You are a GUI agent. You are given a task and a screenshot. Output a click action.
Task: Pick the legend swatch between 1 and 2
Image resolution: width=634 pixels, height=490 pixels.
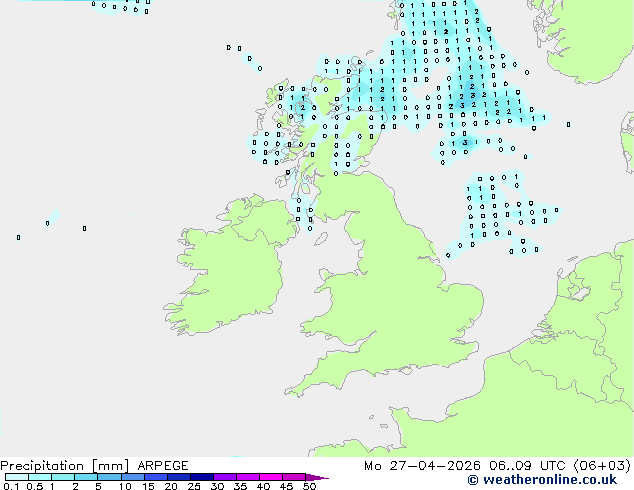tap(63, 477)
